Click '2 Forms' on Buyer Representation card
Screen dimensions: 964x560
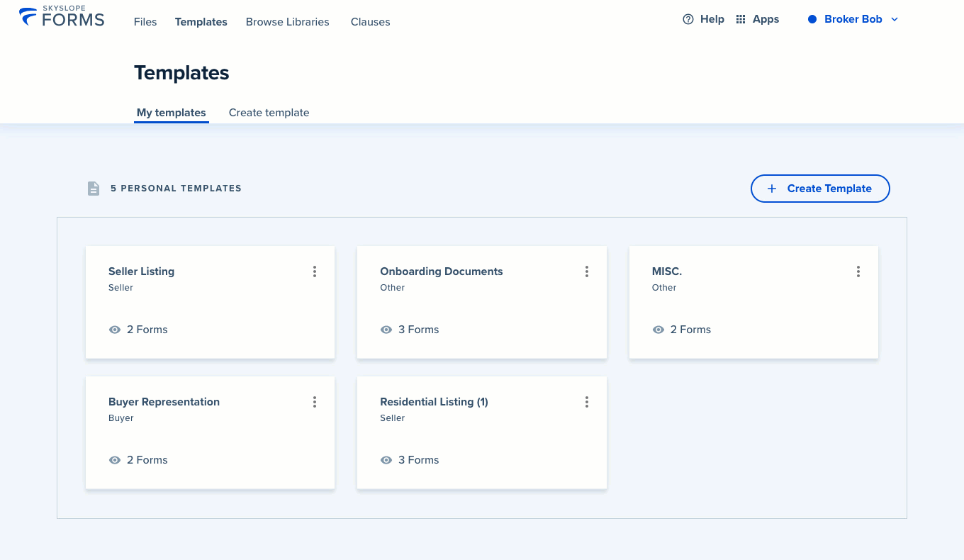coord(147,460)
